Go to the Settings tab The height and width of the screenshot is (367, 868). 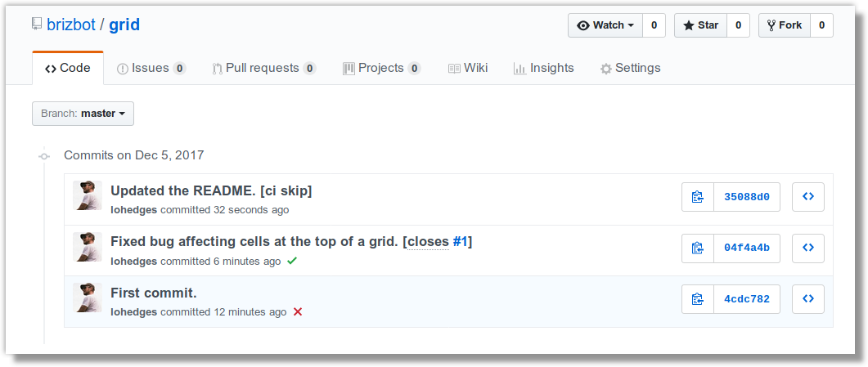coord(630,69)
